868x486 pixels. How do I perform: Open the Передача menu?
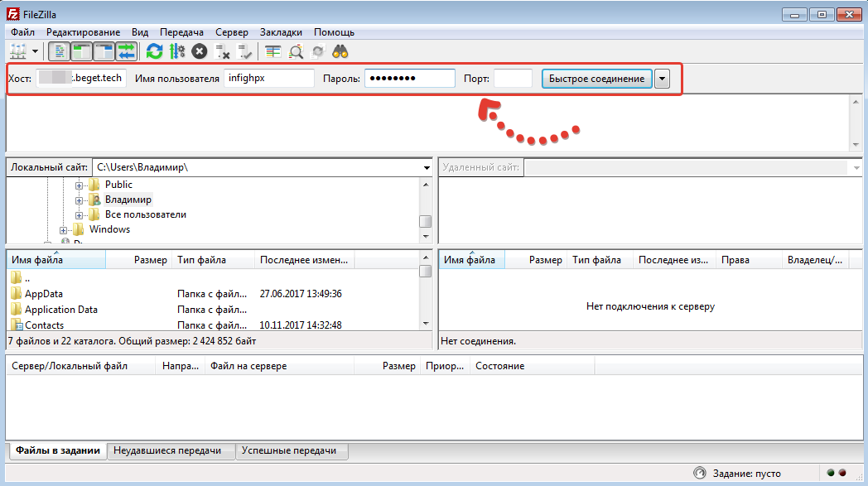(181, 32)
